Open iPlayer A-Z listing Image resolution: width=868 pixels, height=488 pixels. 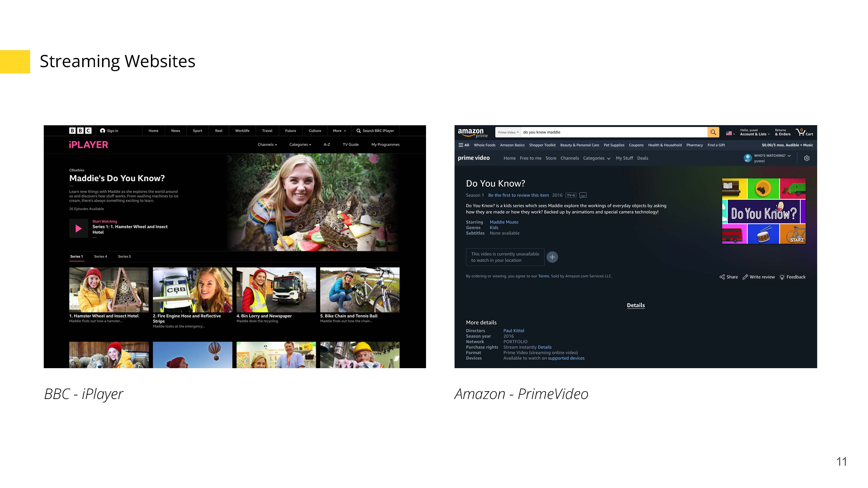(x=327, y=145)
